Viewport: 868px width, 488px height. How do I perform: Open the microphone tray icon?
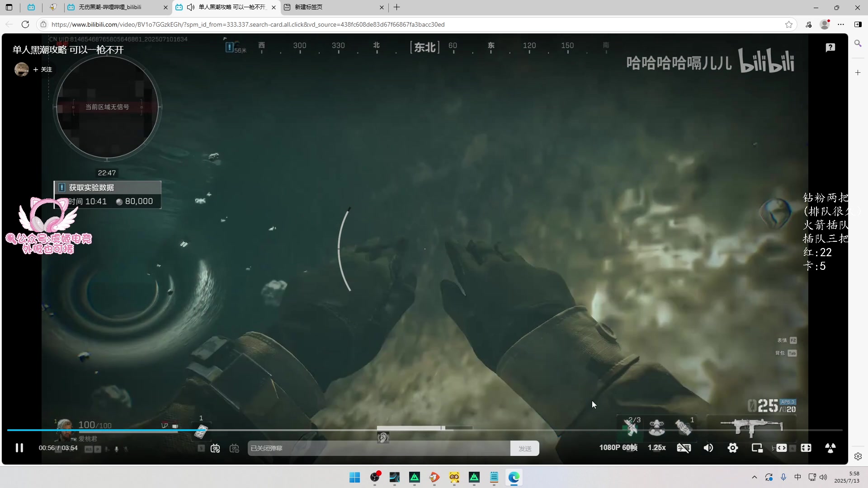pyautogui.click(x=783, y=477)
